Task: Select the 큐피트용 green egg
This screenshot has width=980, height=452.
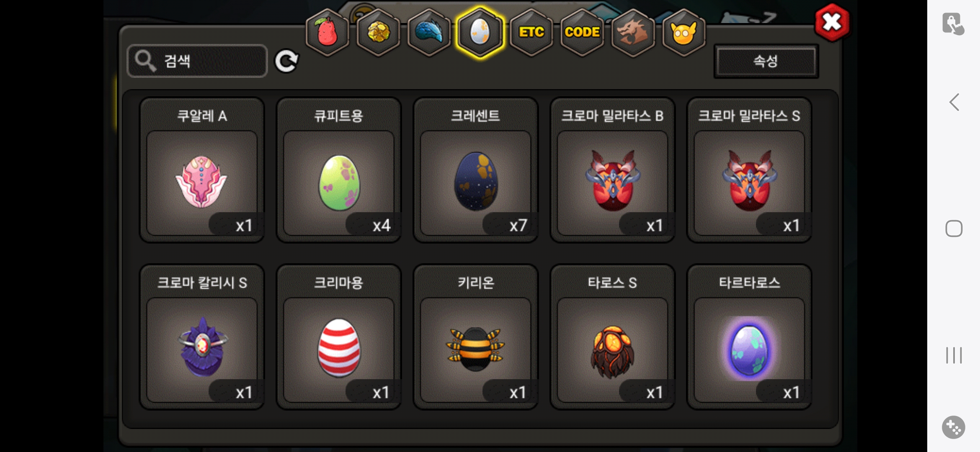Action: 339,170
